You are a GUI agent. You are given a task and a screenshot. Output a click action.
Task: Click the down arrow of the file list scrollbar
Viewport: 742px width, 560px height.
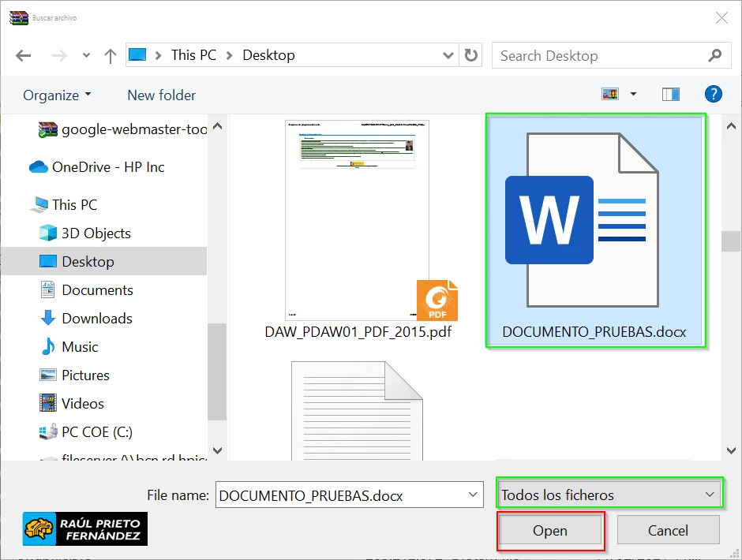[x=731, y=450]
